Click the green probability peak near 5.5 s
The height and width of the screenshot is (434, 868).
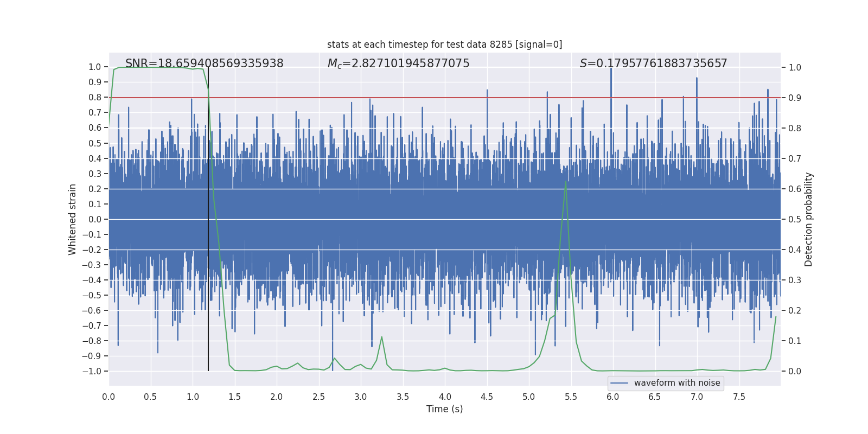tap(566, 182)
